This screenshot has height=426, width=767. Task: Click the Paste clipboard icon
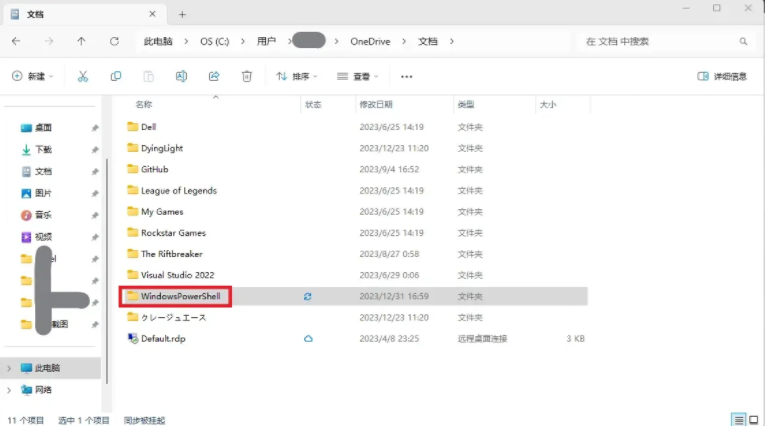click(x=149, y=76)
